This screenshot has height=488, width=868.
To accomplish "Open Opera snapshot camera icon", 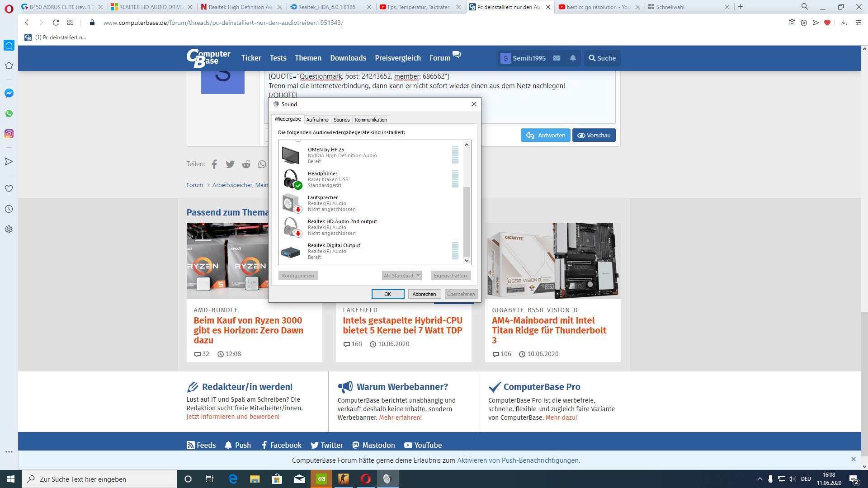I will click(792, 23).
